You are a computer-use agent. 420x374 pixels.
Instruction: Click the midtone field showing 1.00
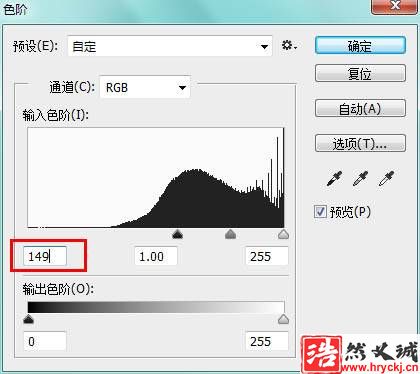click(x=156, y=256)
